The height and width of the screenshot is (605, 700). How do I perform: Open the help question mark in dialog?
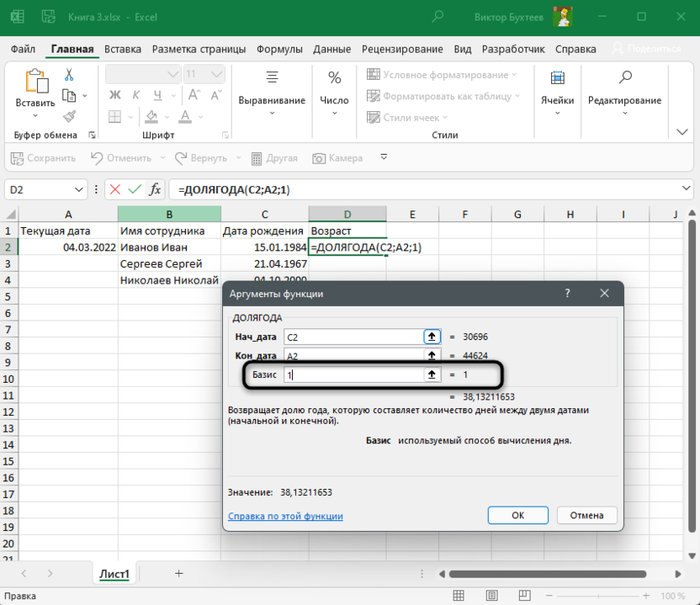click(567, 294)
